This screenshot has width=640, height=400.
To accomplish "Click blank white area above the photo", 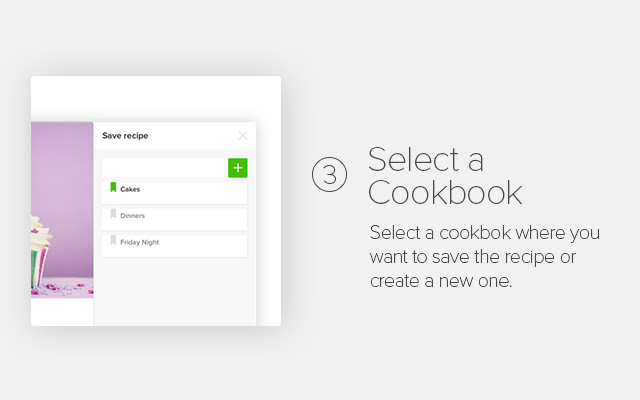I will coord(150,98).
